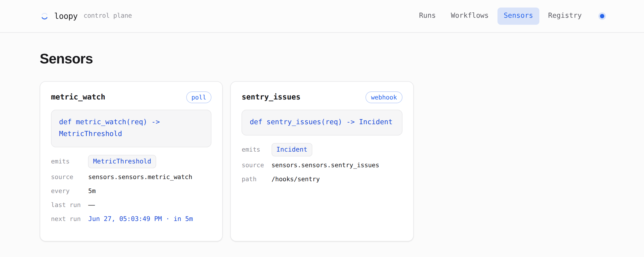644x257 pixels.
Task: Click the 'path' label in sentry_issues card
Action: [x=249, y=179]
